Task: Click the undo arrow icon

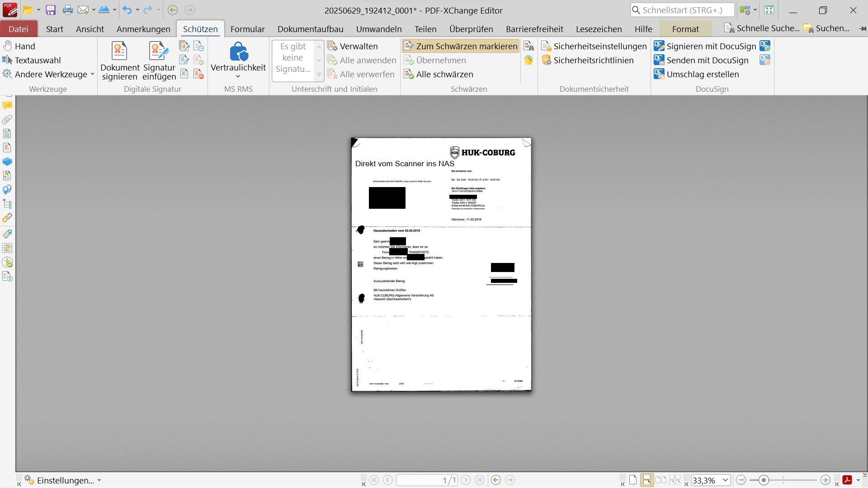Action: [127, 10]
